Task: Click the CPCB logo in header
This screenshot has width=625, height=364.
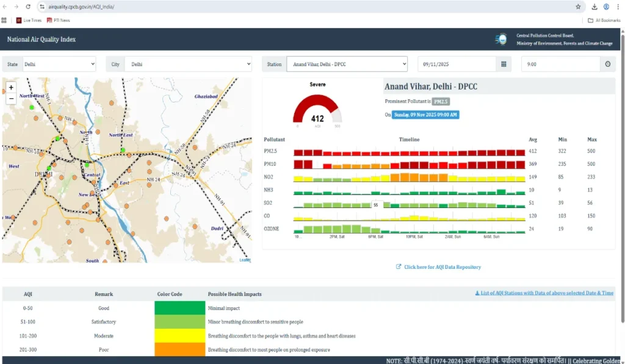Action: point(501,39)
